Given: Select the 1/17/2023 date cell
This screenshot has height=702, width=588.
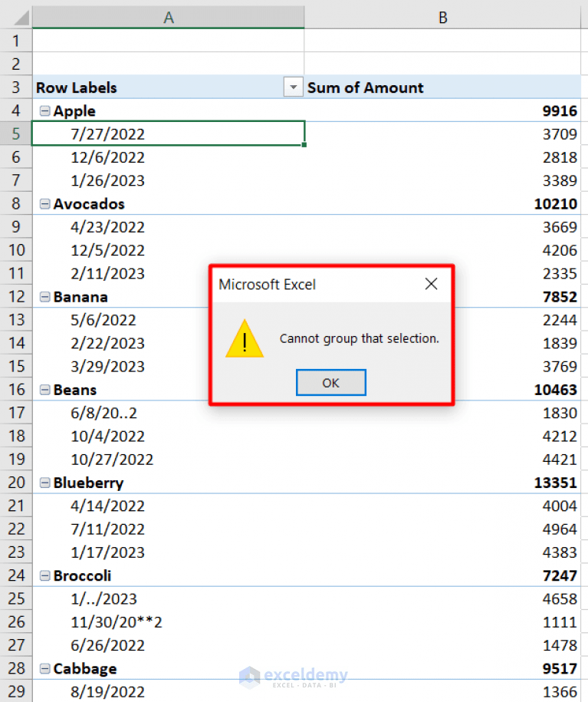Looking at the screenshot, I should [x=168, y=552].
